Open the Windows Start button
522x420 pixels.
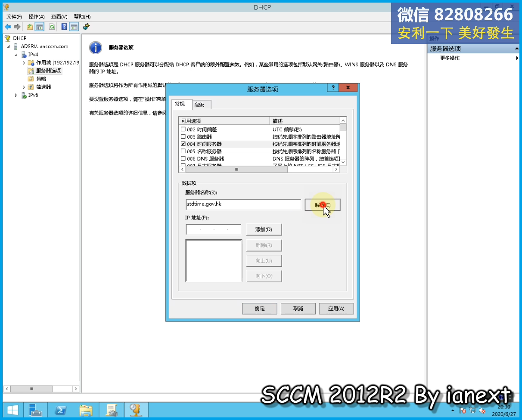coord(12,410)
